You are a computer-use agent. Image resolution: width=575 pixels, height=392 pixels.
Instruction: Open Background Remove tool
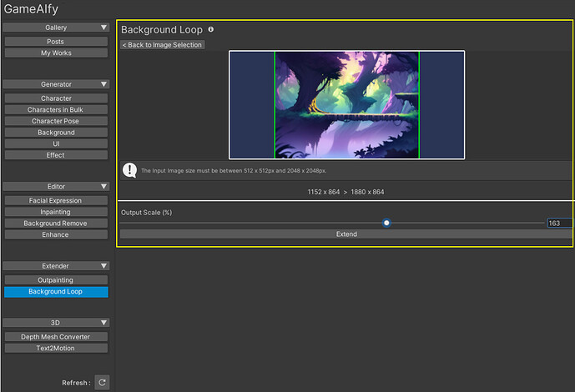(56, 224)
